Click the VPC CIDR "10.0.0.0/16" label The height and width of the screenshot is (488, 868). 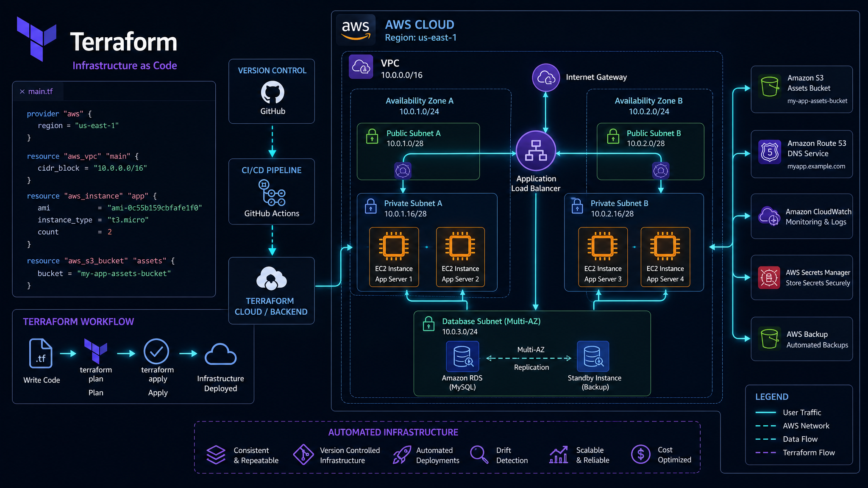[x=402, y=75]
